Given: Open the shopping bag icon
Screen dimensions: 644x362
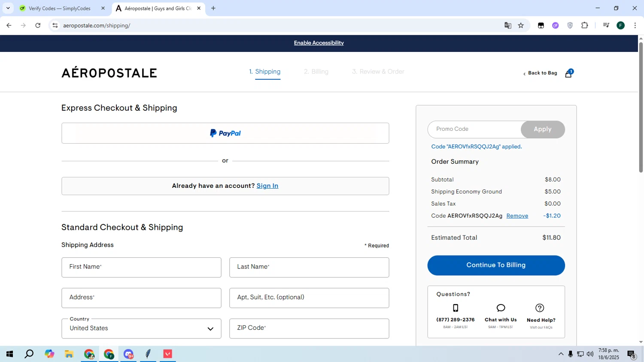Looking at the screenshot, I should (x=568, y=73).
